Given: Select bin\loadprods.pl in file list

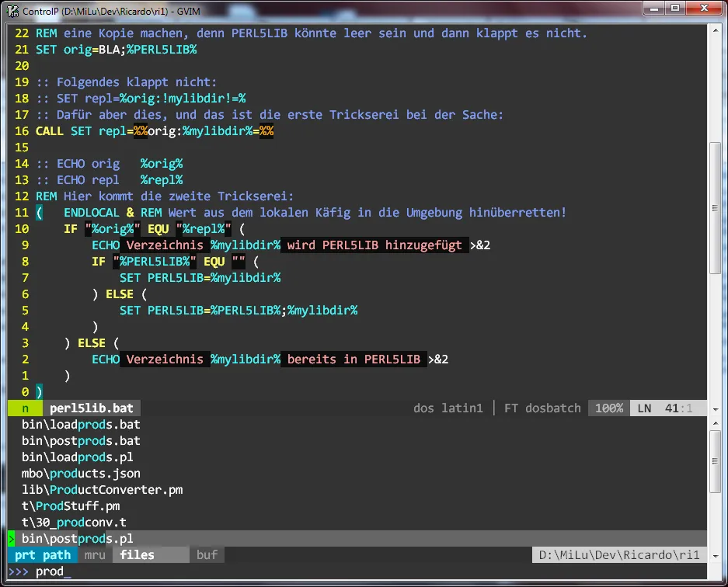Looking at the screenshot, I should 78,457.
